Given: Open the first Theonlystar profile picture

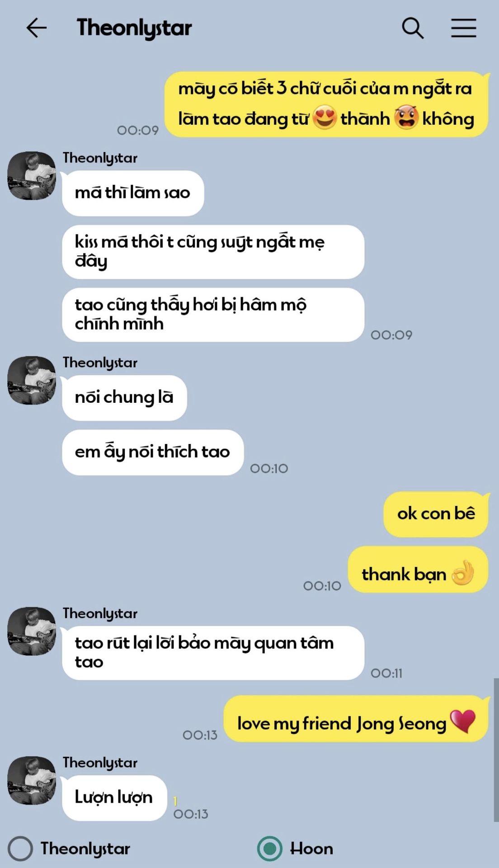Looking at the screenshot, I should (32, 175).
